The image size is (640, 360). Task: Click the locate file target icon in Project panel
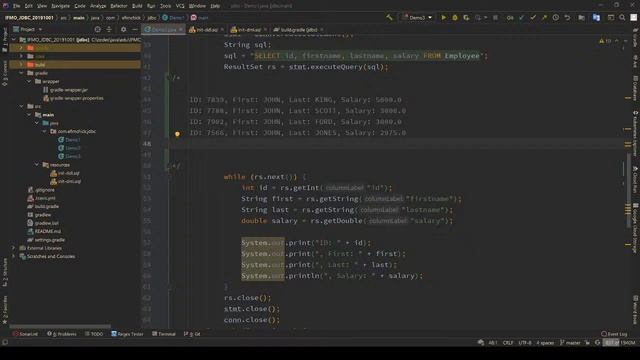97,29
